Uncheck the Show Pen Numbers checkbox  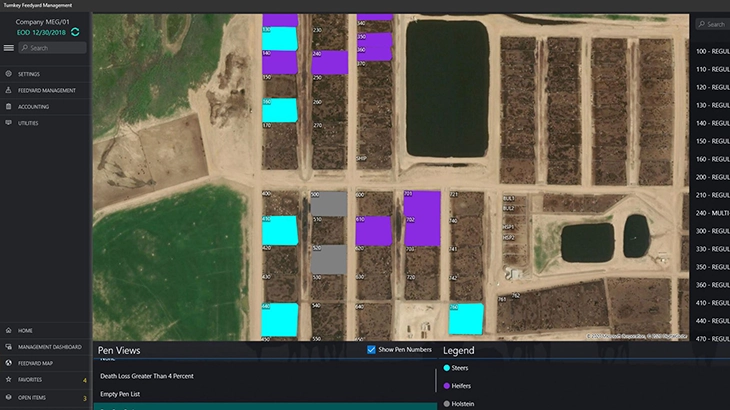click(x=372, y=350)
